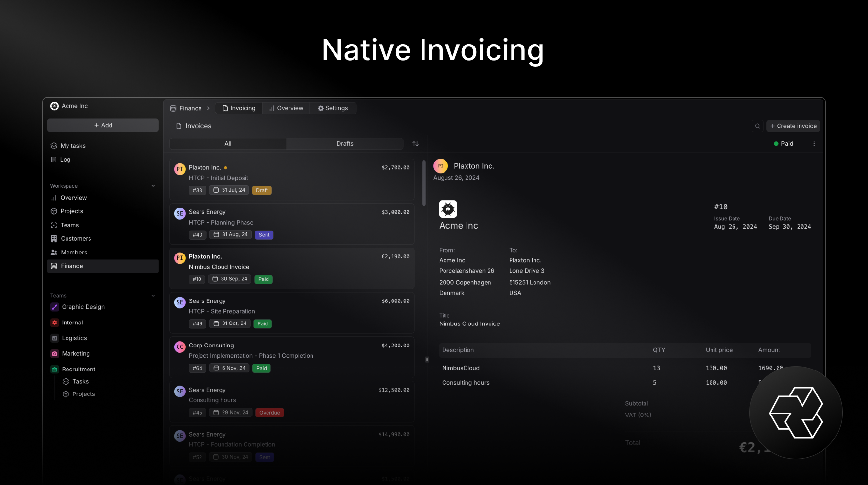Screen dimensions: 868x485
Task: Click the Finance breadcrumb
Action: tap(186, 108)
